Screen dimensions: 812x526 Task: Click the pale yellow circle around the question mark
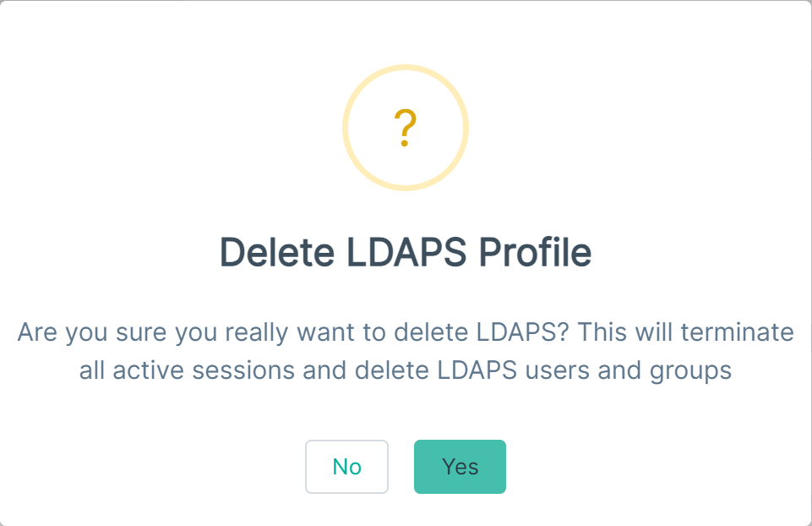click(x=406, y=128)
